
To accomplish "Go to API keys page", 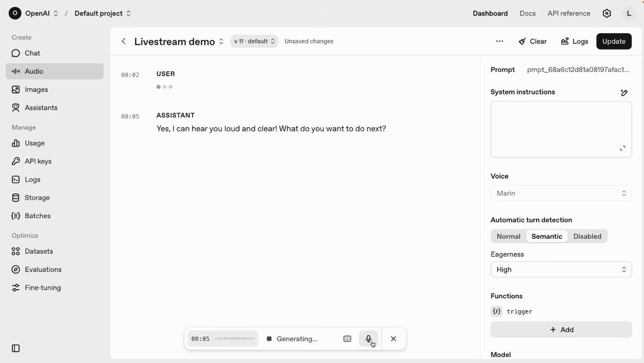I will coord(38,161).
